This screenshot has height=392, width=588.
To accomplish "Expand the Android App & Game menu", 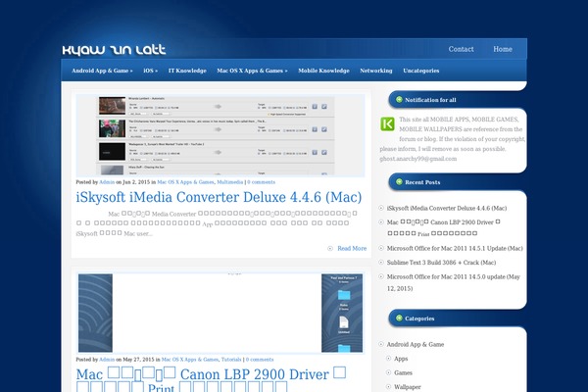I will coord(102,71).
